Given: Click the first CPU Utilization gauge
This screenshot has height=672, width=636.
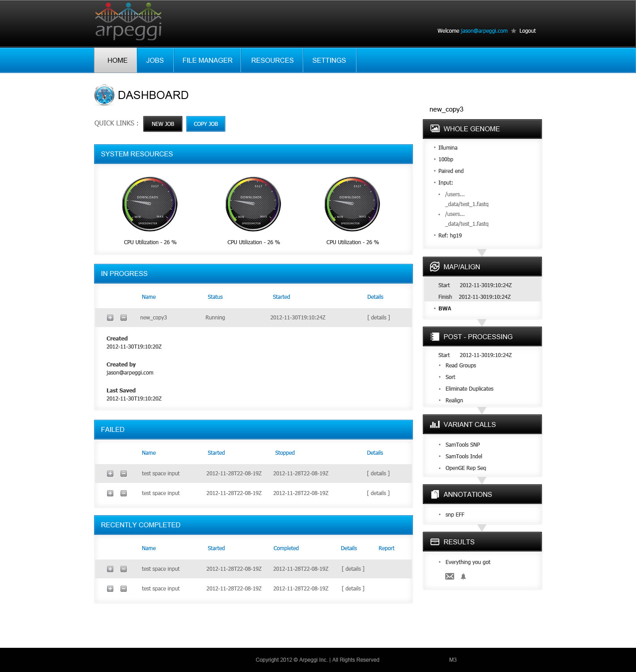Looking at the screenshot, I should point(150,204).
